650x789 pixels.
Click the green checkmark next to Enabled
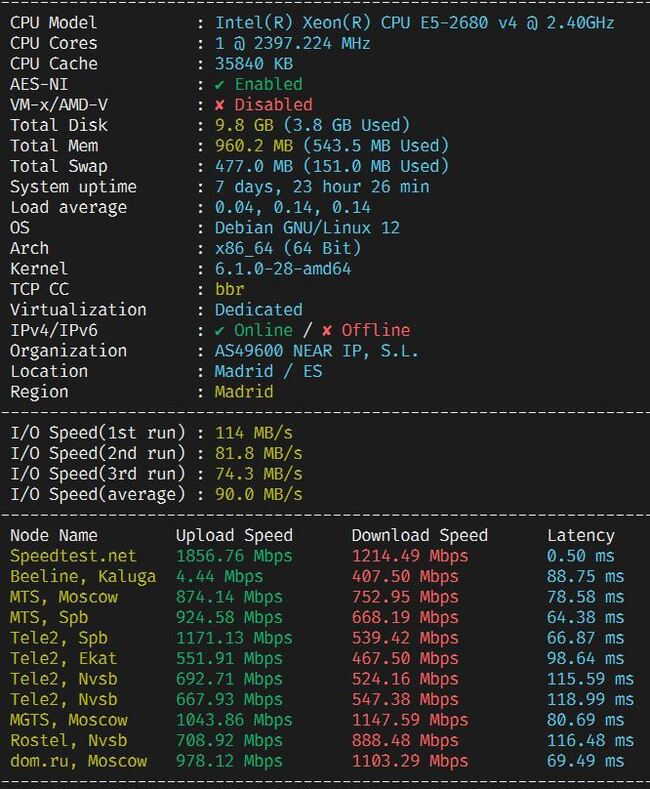point(219,85)
